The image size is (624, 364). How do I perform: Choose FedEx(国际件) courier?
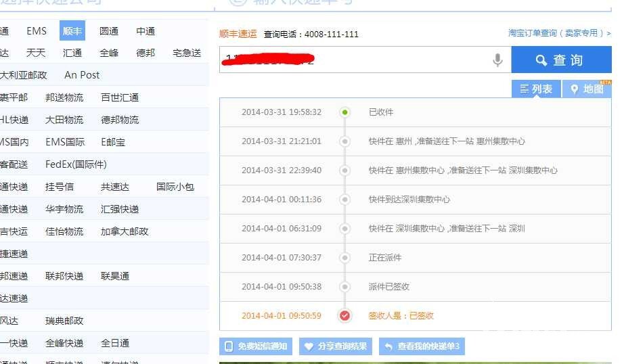coord(76,164)
